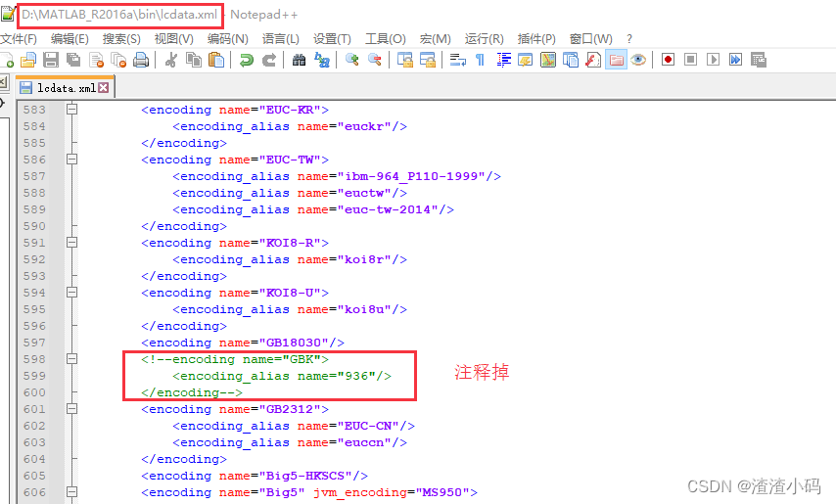This screenshot has width=836, height=504.
Task: Open the 视图(V) menu
Action: coord(174,39)
